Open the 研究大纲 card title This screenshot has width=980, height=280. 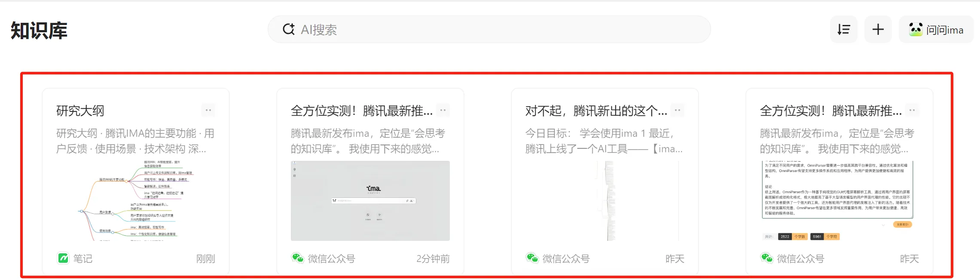tap(80, 111)
